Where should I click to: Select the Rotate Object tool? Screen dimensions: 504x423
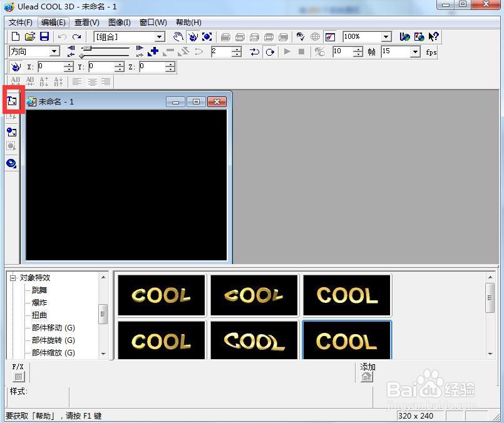coord(193,37)
